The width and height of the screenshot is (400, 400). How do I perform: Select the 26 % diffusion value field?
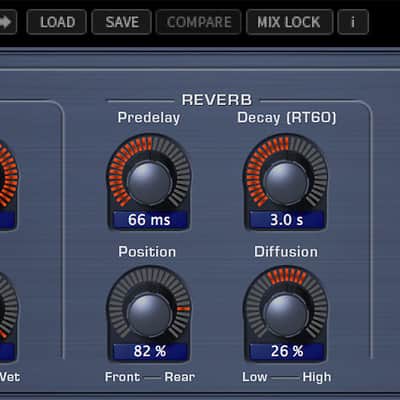pos(287,351)
